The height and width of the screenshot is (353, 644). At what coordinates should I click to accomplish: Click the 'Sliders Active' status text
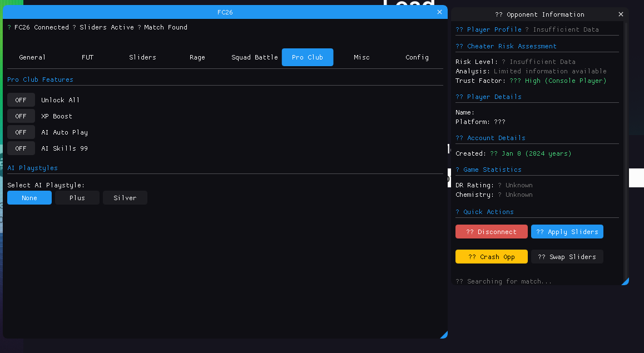107,27
